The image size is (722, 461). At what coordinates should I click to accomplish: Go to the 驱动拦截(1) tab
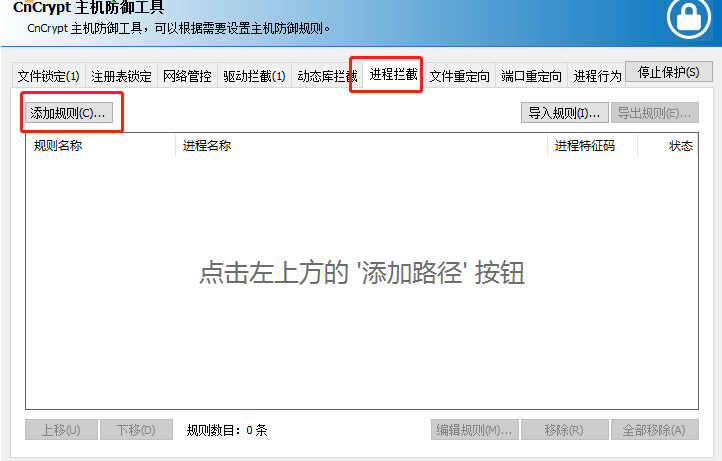click(254, 76)
